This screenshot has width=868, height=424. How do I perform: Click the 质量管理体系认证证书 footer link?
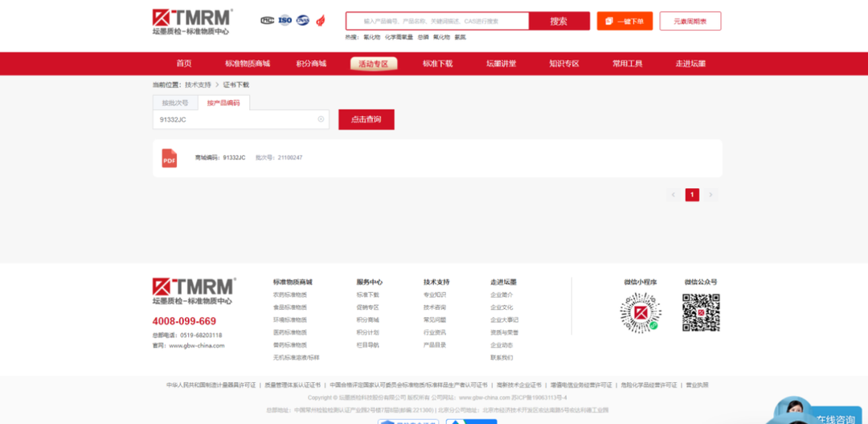293,385
